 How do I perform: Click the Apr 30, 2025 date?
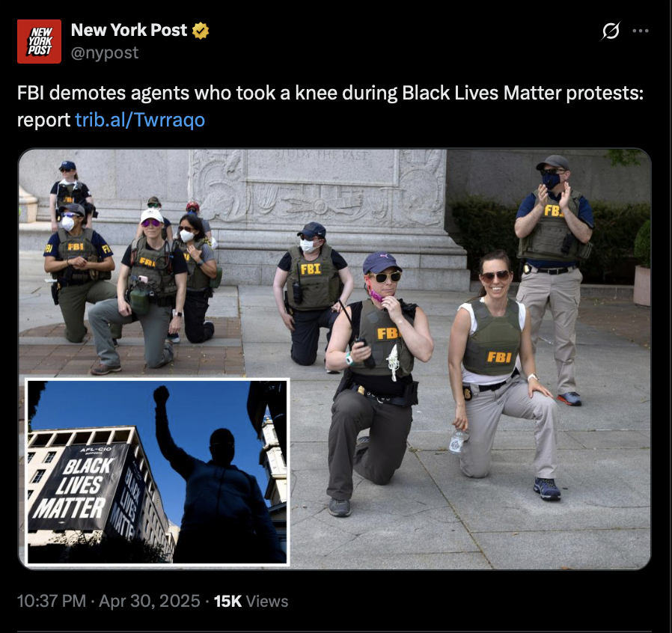[x=149, y=601]
